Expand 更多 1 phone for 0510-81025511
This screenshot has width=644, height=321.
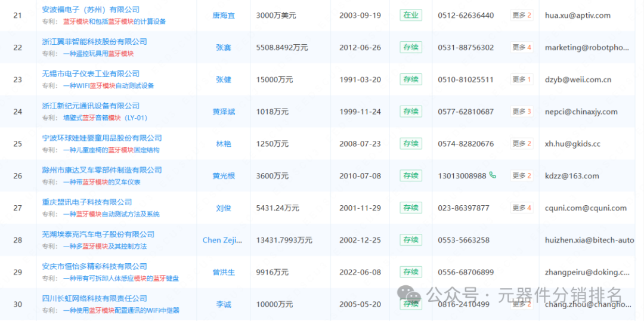[522, 79]
